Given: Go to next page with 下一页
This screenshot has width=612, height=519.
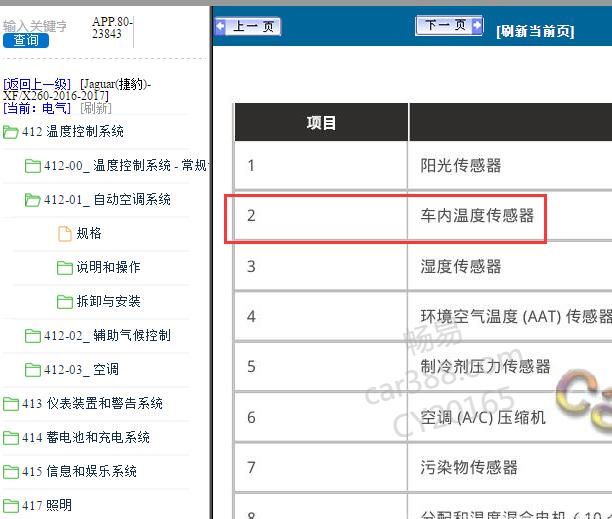Looking at the screenshot, I should coord(449,25).
